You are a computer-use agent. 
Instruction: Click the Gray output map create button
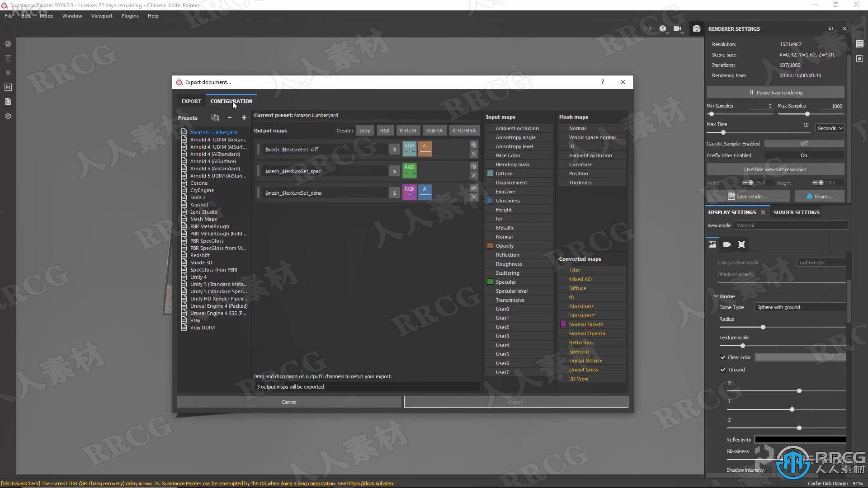pyautogui.click(x=364, y=131)
